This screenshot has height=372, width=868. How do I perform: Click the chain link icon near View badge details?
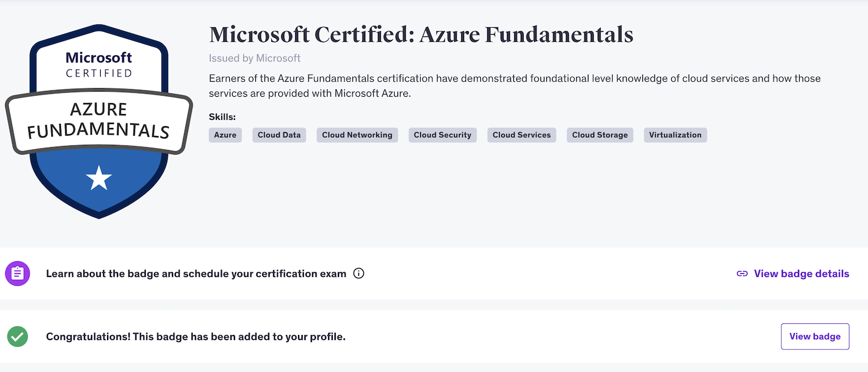pyautogui.click(x=742, y=273)
